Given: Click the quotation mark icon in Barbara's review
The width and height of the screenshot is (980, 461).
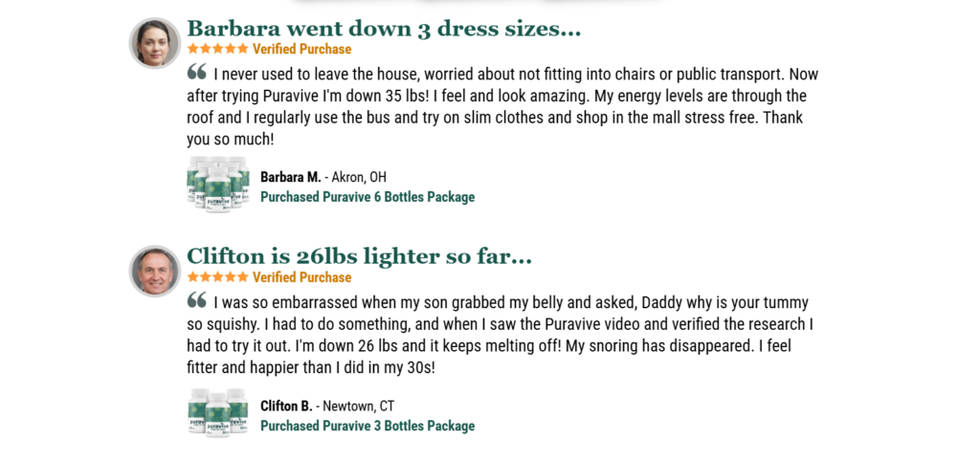Looking at the screenshot, I should point(197,72).
